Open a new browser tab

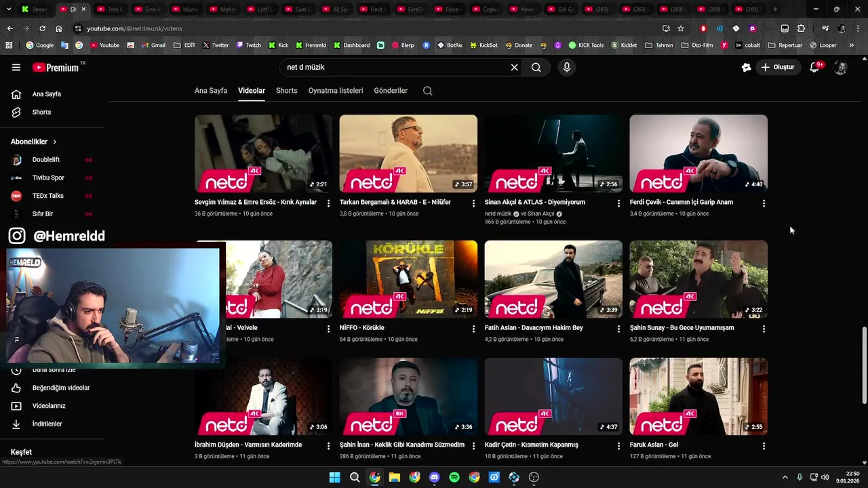click(x=775, y=9)
